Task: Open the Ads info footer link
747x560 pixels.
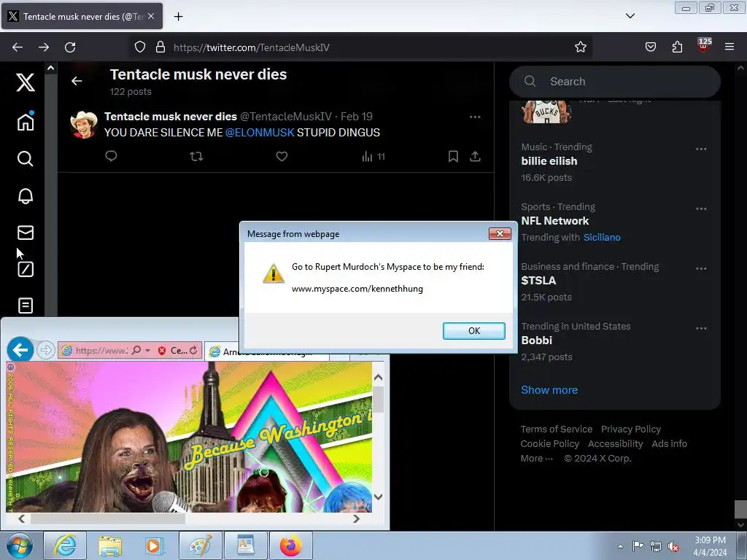Action: point(670,444)
